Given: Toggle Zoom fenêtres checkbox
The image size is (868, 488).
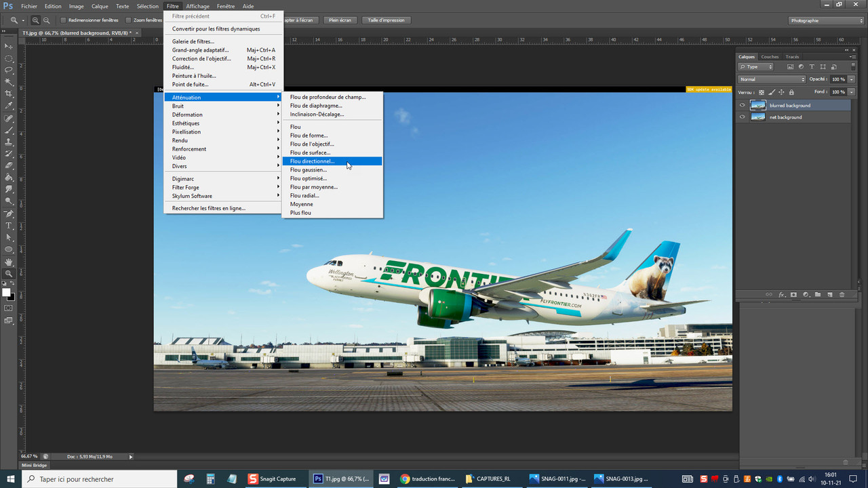Looking at the screenshot, I should (x=128, y=20).
